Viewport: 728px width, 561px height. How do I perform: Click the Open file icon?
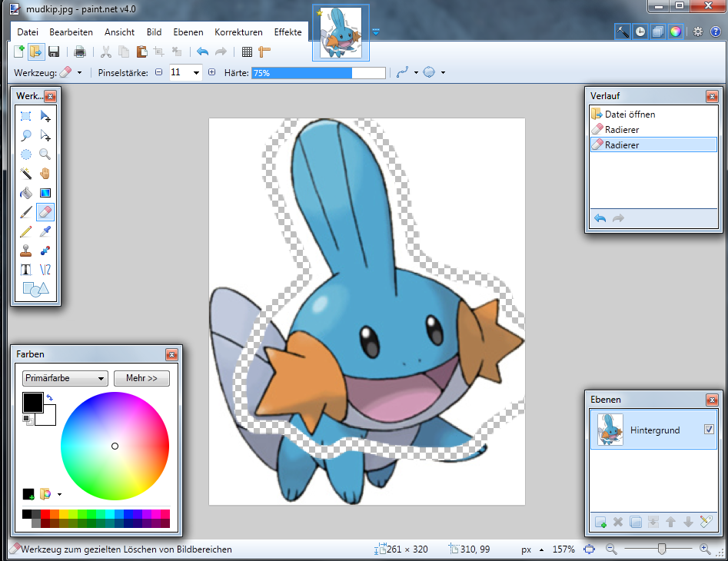pyautogui.click(x=36, y=51)
